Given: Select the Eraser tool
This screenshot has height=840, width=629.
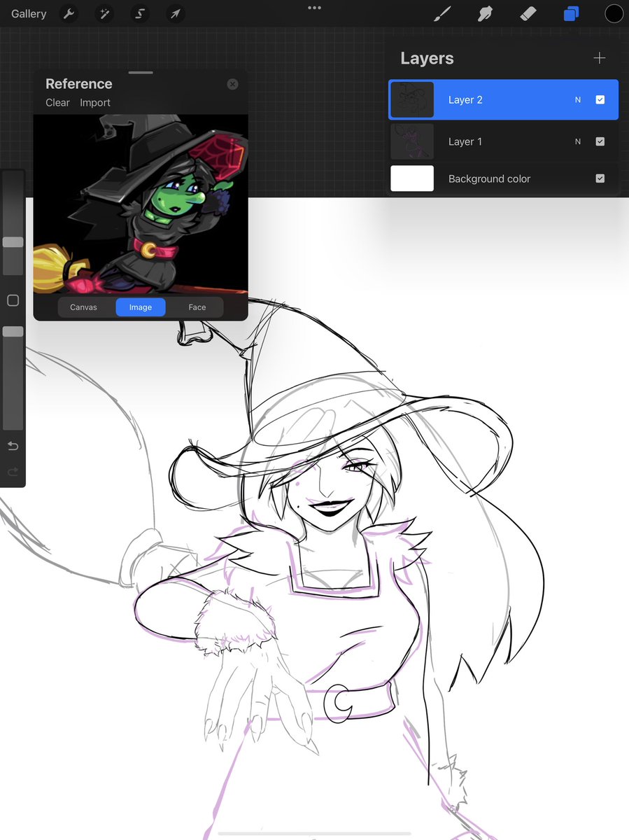Looking at the screenshot, I should (x=528, y=13).
